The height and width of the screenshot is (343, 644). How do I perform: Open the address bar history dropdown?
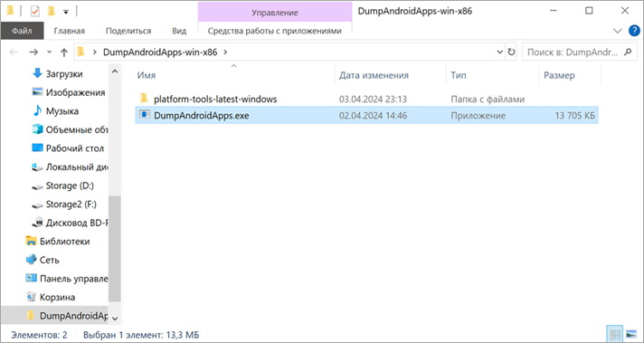tap(500, 52)
